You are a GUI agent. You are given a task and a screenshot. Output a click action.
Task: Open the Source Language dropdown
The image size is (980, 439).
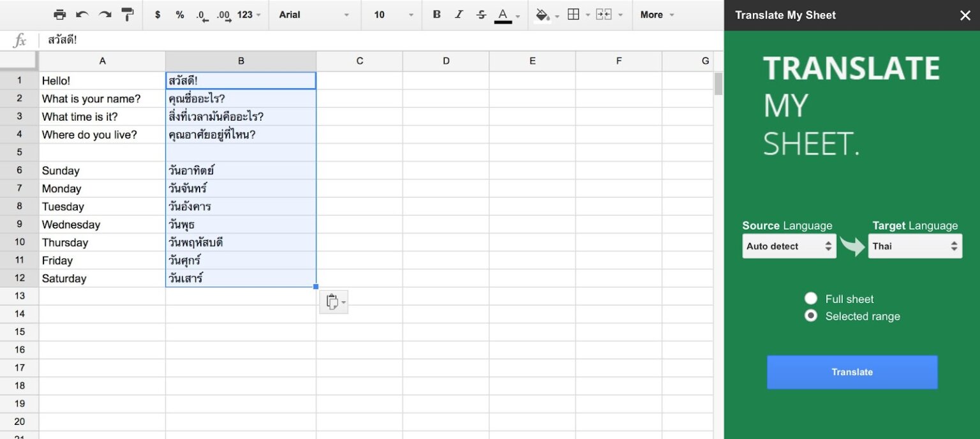pos(789,246)
